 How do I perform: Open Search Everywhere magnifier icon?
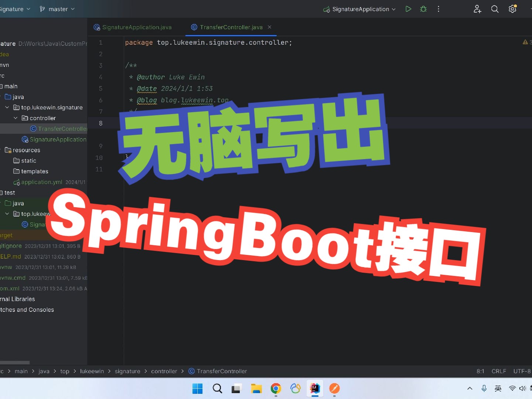pos(495,9)
